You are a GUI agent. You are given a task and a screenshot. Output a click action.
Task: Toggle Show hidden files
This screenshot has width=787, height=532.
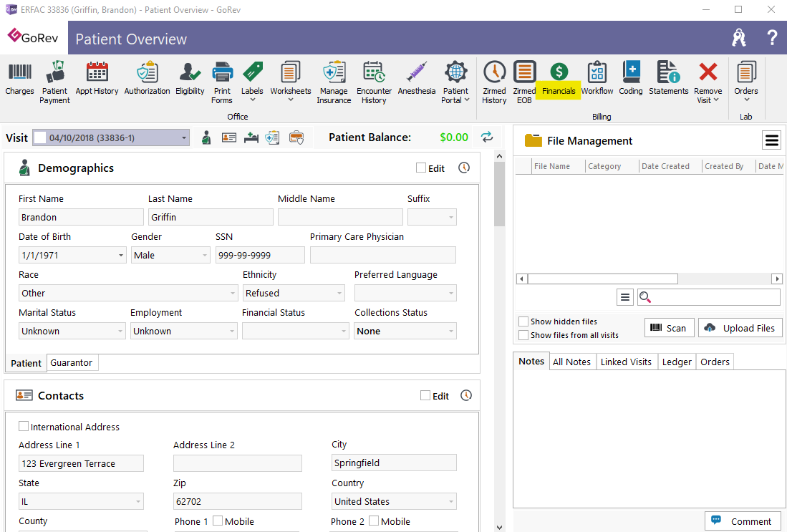point(523,321)
